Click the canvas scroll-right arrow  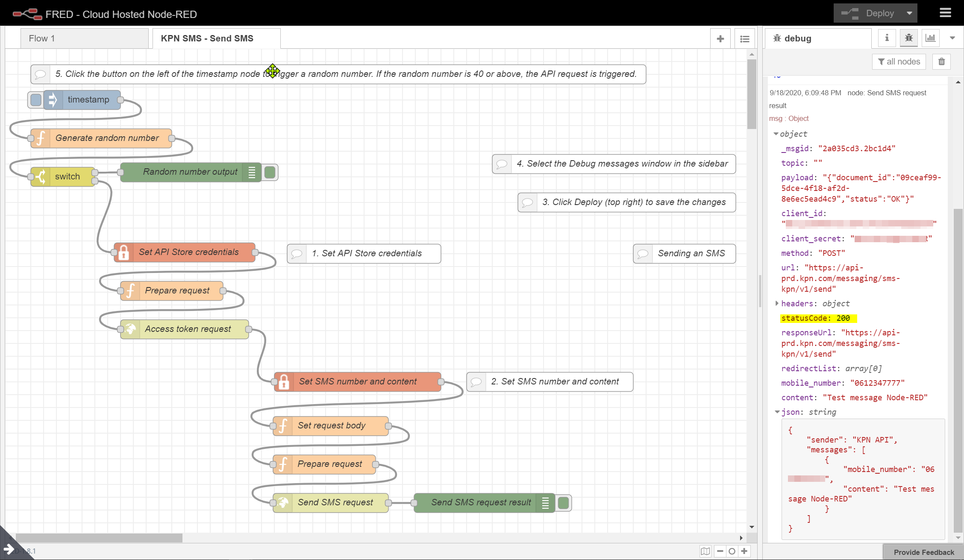tap(741, 538)
